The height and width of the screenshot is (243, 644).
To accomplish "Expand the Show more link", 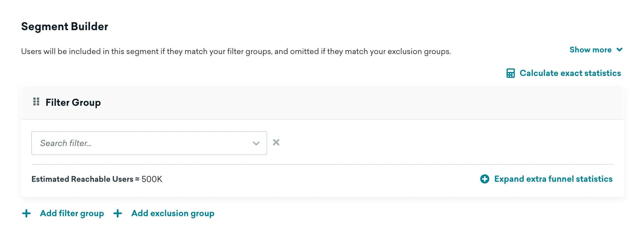I will click(590, 50).
